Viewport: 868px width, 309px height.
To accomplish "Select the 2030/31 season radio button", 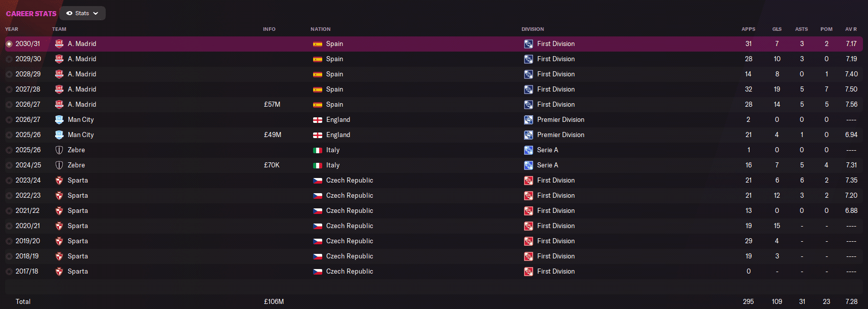I will [x=9, y=44].
